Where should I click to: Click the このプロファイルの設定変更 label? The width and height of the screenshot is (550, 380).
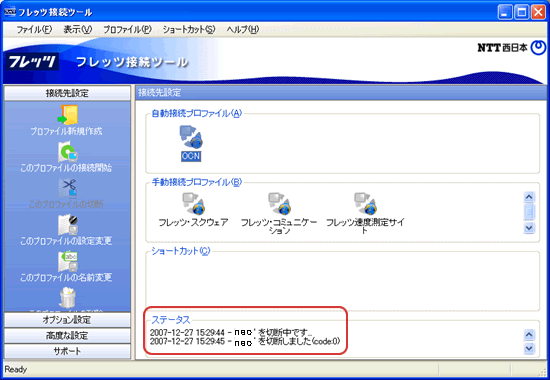pos(66,241)
